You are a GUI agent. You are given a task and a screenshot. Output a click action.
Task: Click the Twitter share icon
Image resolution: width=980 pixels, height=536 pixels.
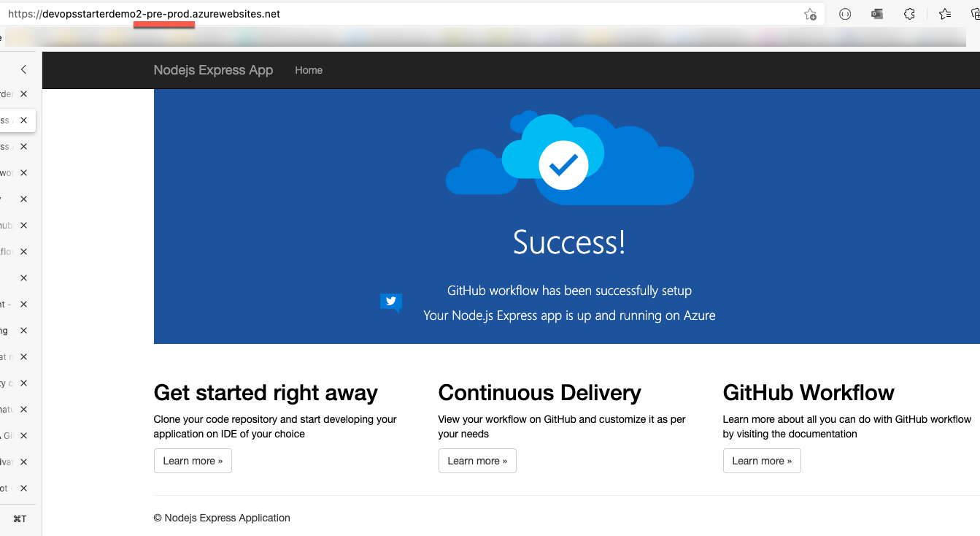(391, 302)
